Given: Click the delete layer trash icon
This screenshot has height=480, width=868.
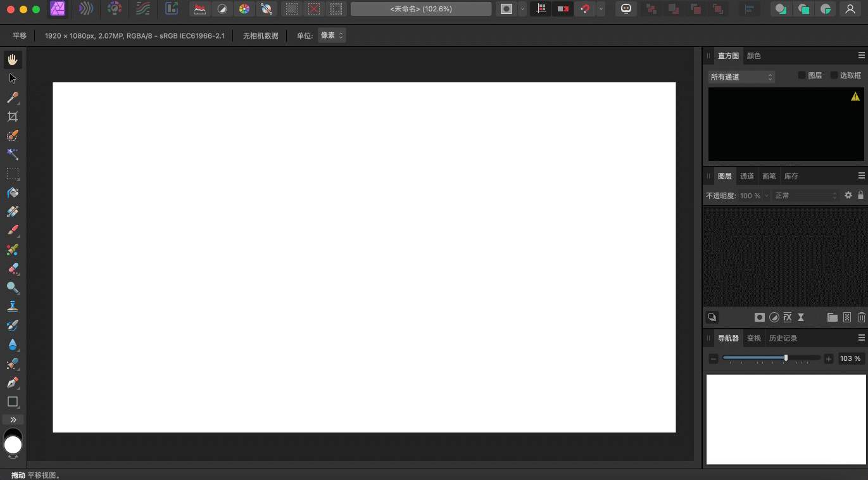Looking at the screenshot, I should (861, 317).
